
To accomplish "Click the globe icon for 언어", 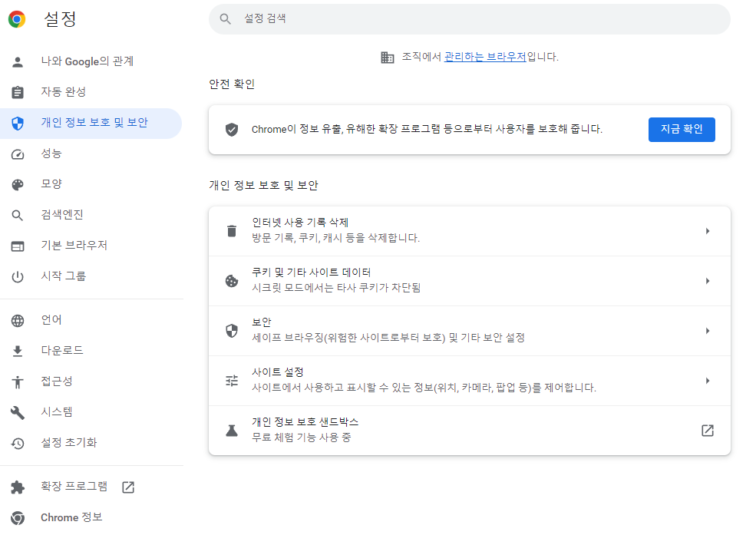I will [18, 321].
